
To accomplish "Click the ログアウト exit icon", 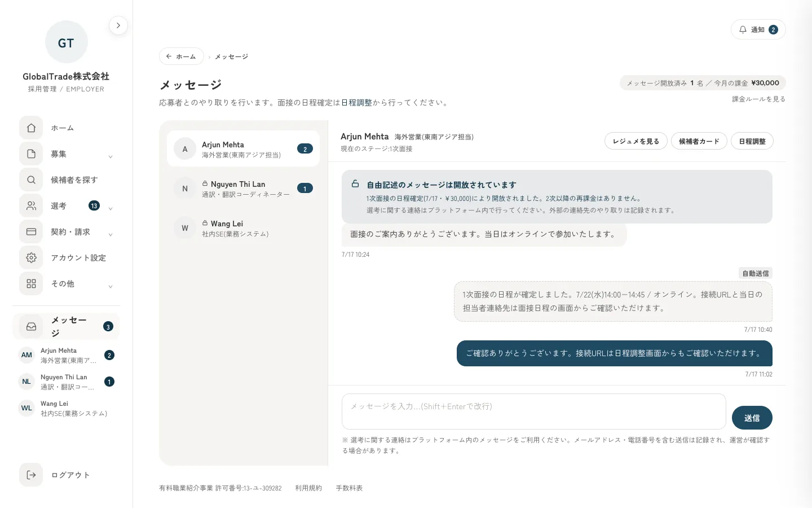I will tap(31, 475).
